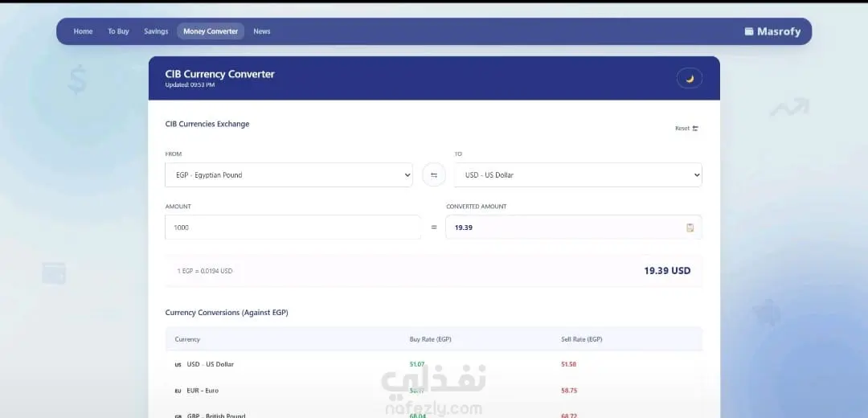Image resolution: width=868 pixels, height=418 pixels.
Task: Click the 1 EGP = 0.0194 USD rate text
Action: click(205, 271)
